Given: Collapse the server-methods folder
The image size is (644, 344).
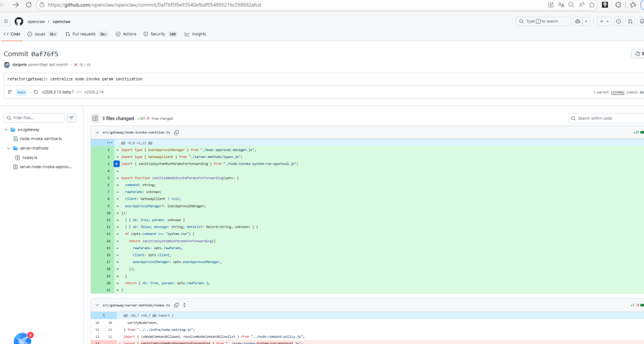Looking at the screenshot, I should click(x=8, y=148).
